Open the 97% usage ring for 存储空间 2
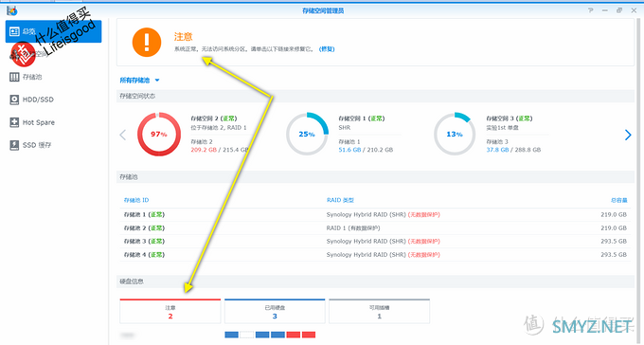Viewport: 644px width, 345px height. pos(159,134)
